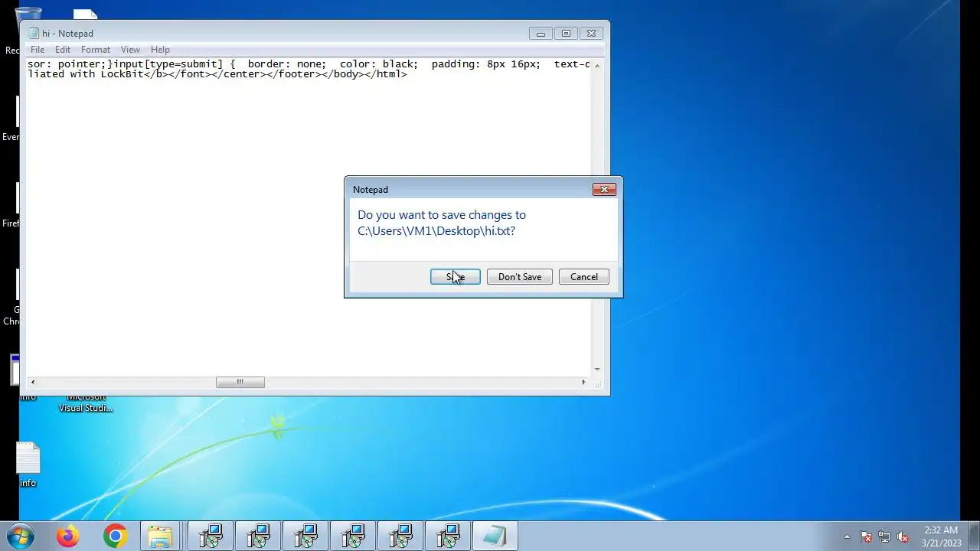Minimize the Notepad window
Image resolution: width=980 pixels, height=551 pixels.
(541, 34)
